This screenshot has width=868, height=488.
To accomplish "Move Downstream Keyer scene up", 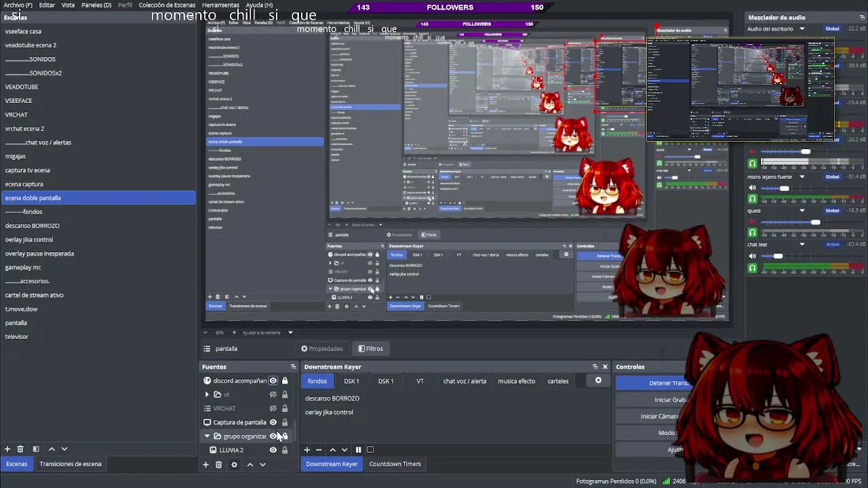I will pos(332,449).
